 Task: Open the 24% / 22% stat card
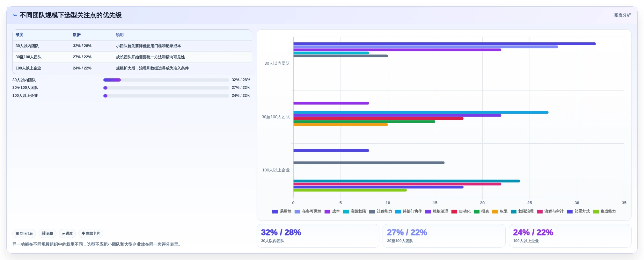(x=570, y=236)
